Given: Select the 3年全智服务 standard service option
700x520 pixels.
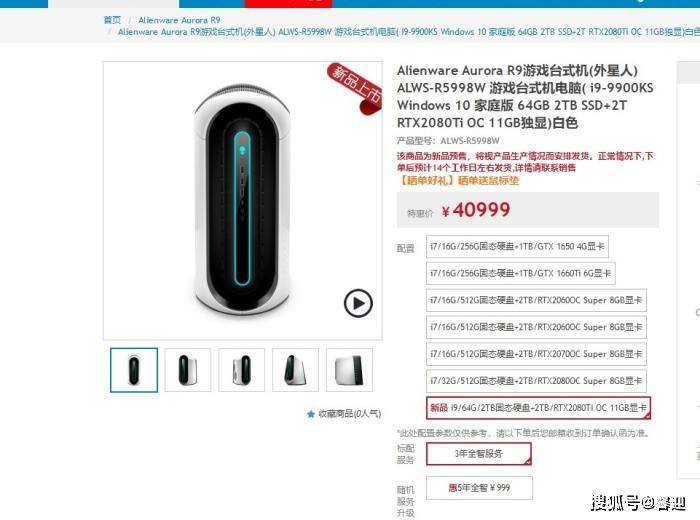Looking at the screenshot, I should coord(479,454).
